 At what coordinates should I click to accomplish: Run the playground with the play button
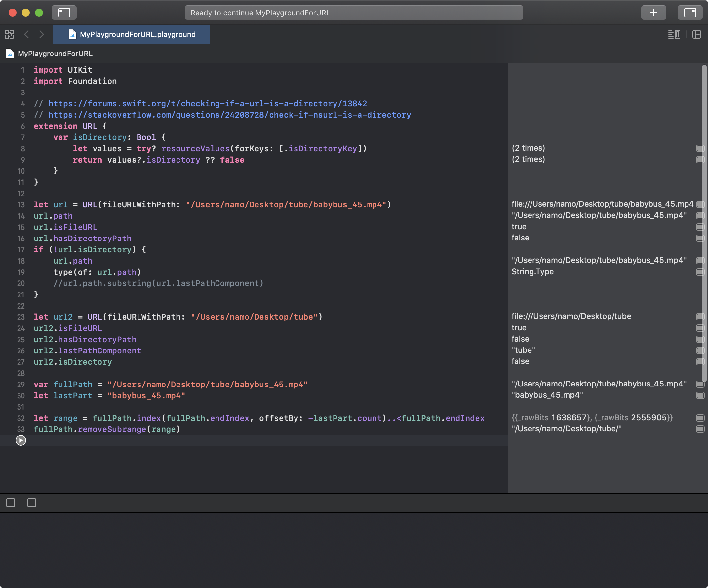tap(20, 440)
